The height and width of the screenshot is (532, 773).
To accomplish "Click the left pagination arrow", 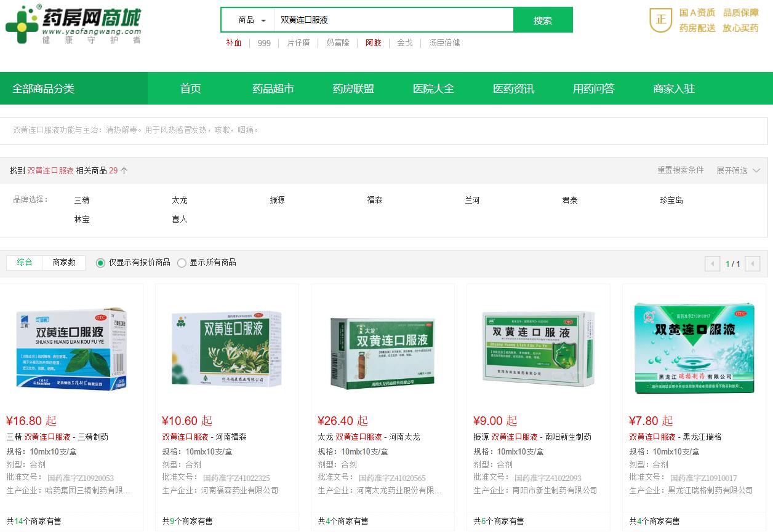I will (x=712, y=263).
